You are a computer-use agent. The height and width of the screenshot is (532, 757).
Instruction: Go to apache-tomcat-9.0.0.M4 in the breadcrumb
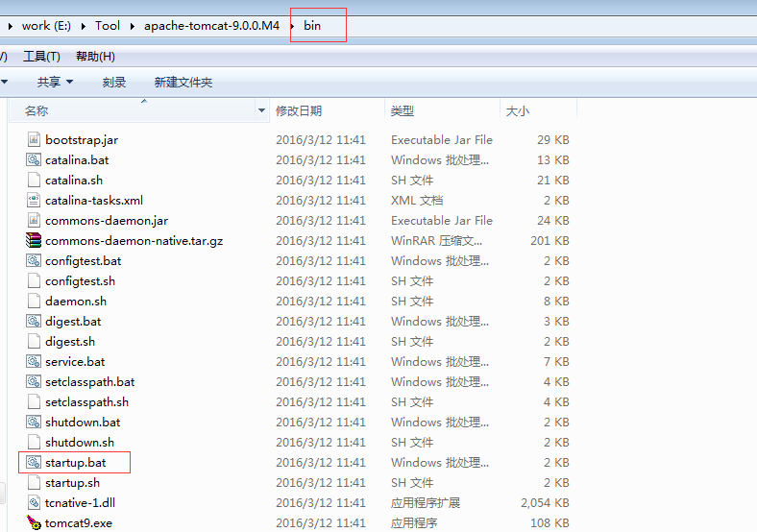click(211, 26)
